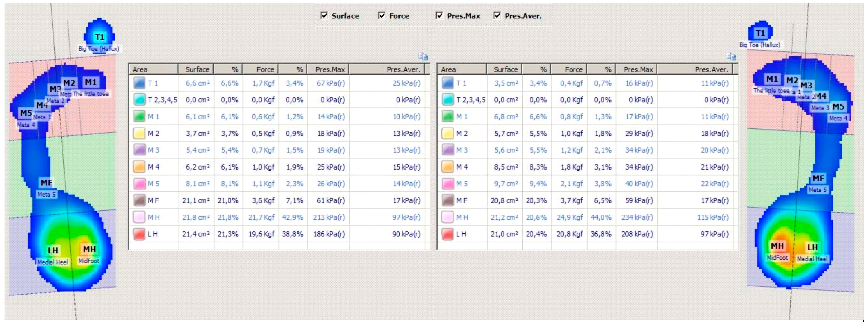Uncheck the Surface checkbox
868x325 pixels.
click(x=324, y=15)
